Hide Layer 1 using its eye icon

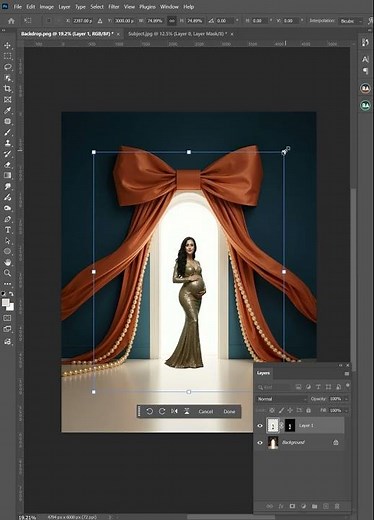pyautogui.click(x=260, y=426)
